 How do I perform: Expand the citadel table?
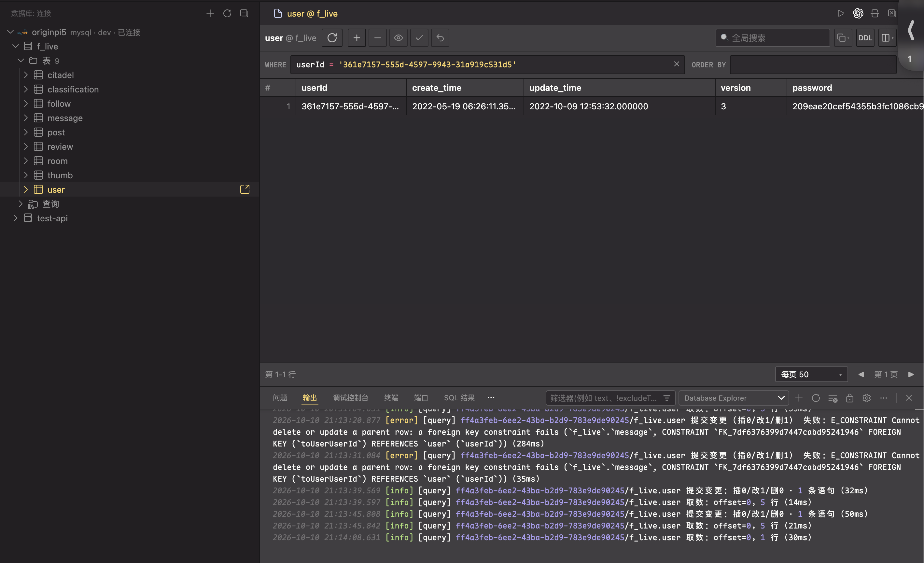(x=25, y=75)
